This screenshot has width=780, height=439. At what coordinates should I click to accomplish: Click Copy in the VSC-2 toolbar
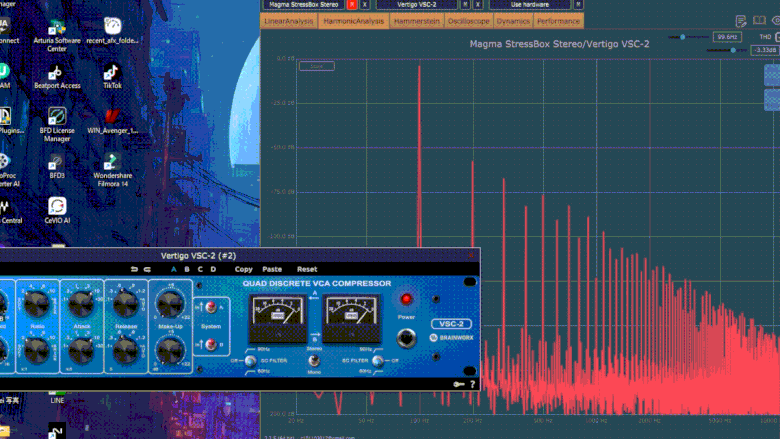point(243,269)
